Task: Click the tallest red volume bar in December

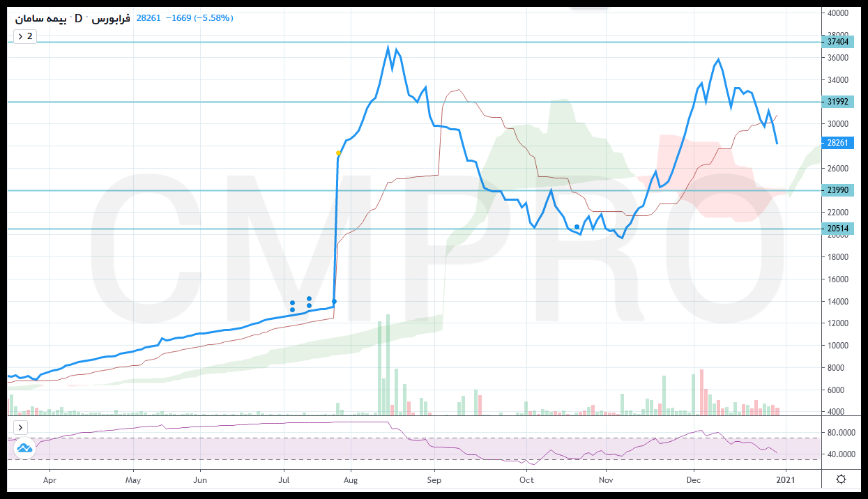Action: 702,392
